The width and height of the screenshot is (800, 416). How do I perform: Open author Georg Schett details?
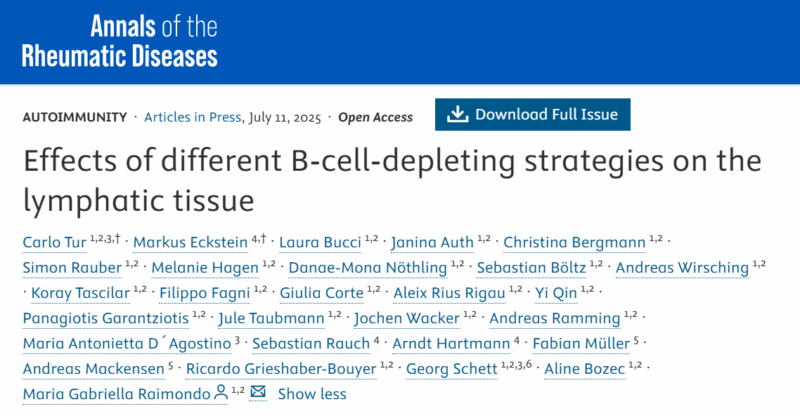click(x=452, y=369)
